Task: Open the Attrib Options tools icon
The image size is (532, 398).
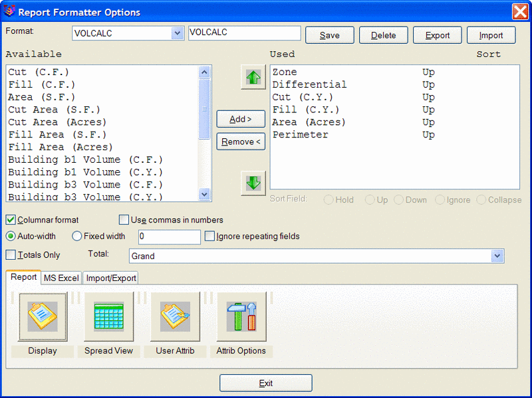Action: tap(241, 316)
